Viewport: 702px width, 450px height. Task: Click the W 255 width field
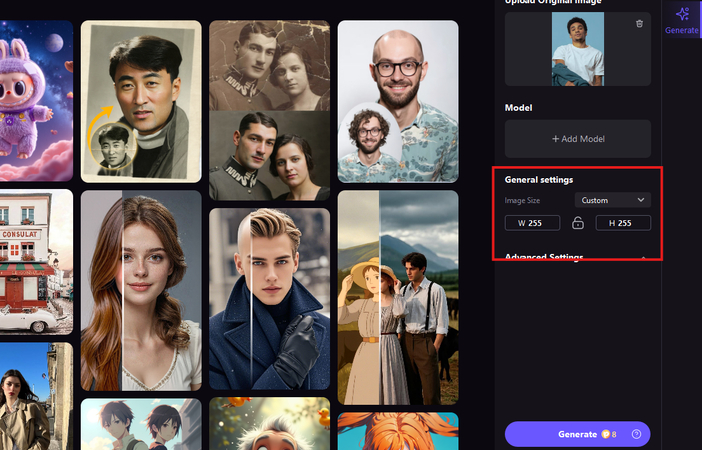[532, 223]
